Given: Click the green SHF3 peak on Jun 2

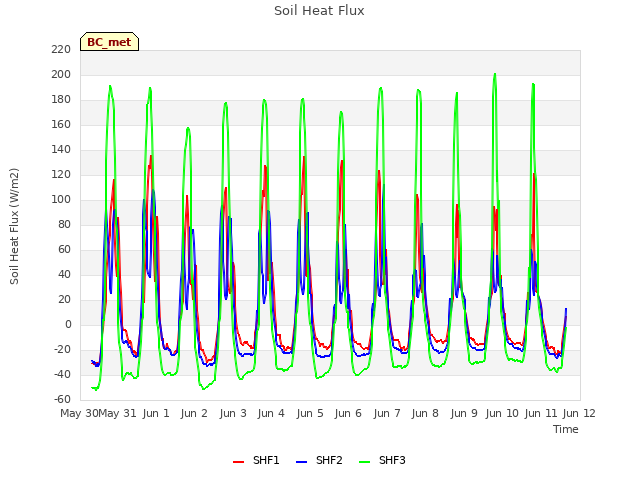Looking at the screenshot, I should (x=188, y=128).
